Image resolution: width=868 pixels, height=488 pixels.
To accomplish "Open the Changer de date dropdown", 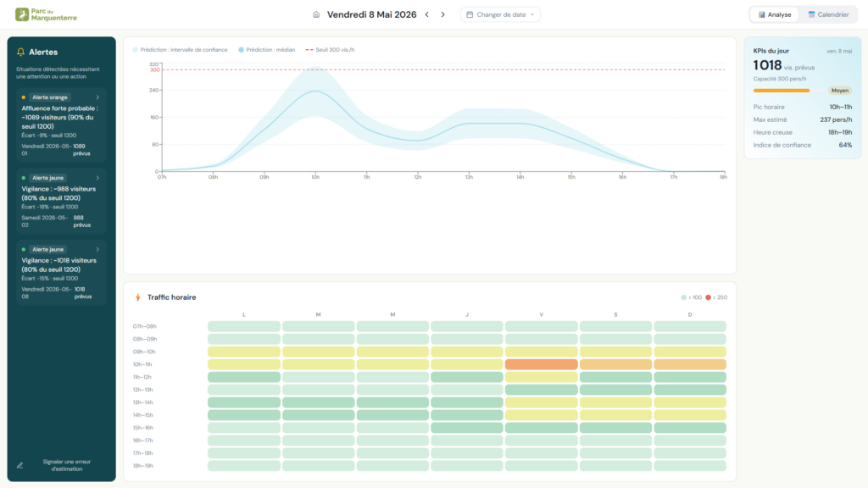I will point(500,14).
